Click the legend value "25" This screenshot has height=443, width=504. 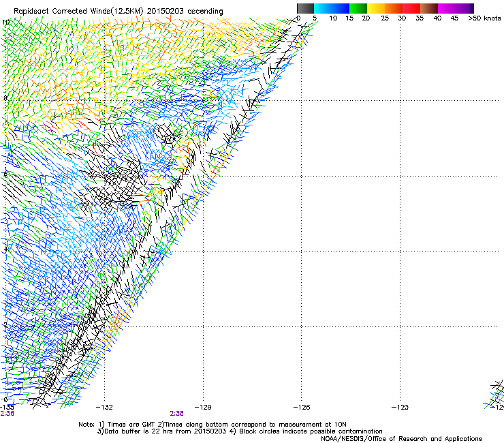click(x=385, y=18)
